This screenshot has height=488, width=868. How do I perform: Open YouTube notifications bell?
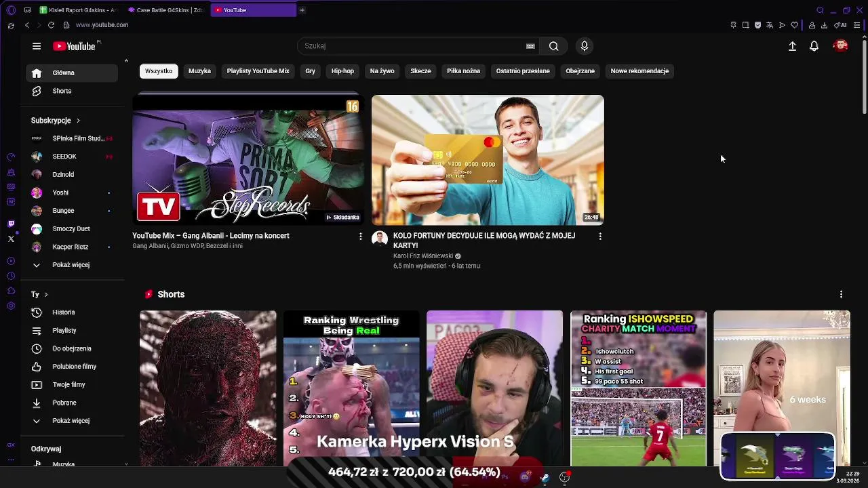(814, 46)
